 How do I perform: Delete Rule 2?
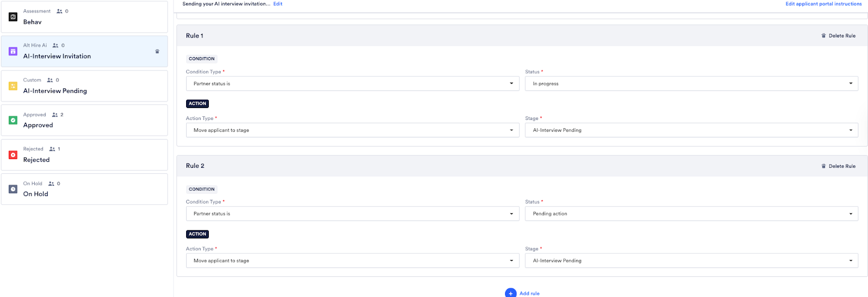(838, 166)
